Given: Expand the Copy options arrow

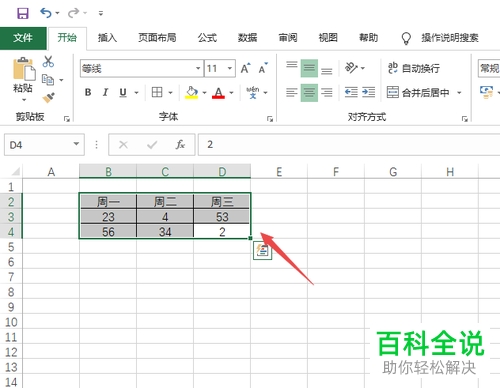Looking at the screenshot, I should (x=61, y=80).
